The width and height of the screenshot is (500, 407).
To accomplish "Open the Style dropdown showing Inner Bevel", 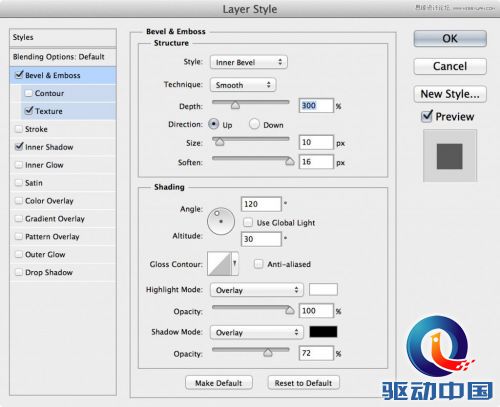I will click(249, 62).
